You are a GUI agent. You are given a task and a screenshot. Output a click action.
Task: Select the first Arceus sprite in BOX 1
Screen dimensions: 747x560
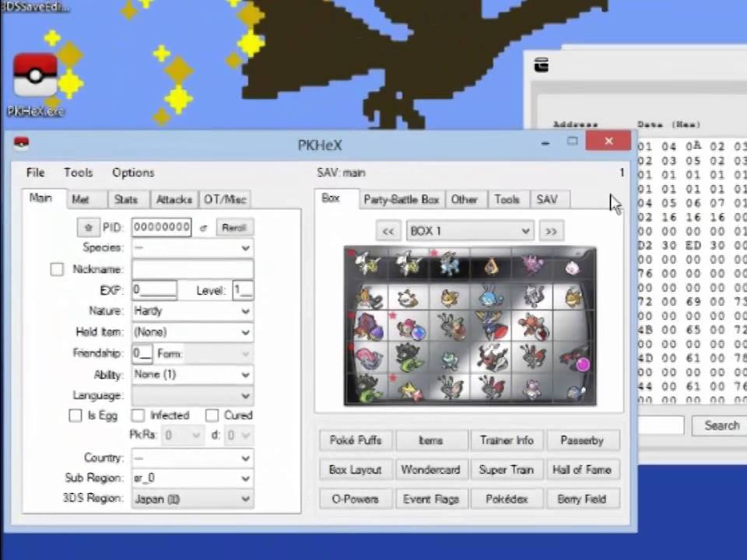tap(367, 264)
